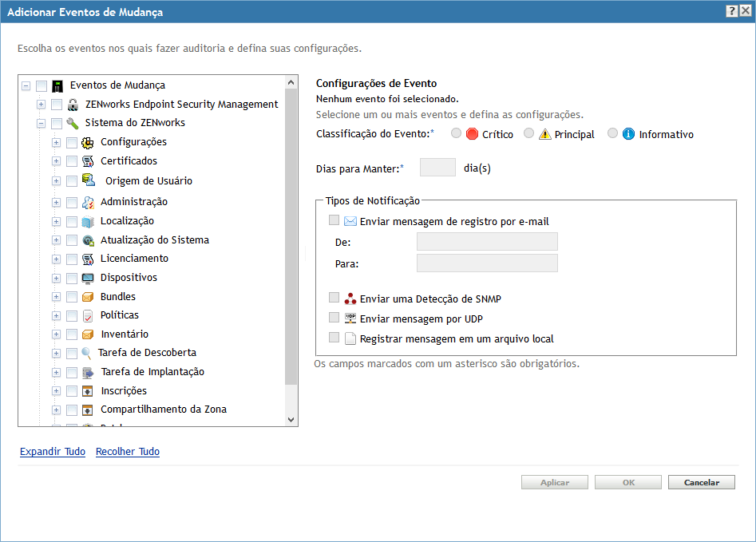Select the Principal radio button
Screen dimensions: 756x542
[x=529, y=133]
